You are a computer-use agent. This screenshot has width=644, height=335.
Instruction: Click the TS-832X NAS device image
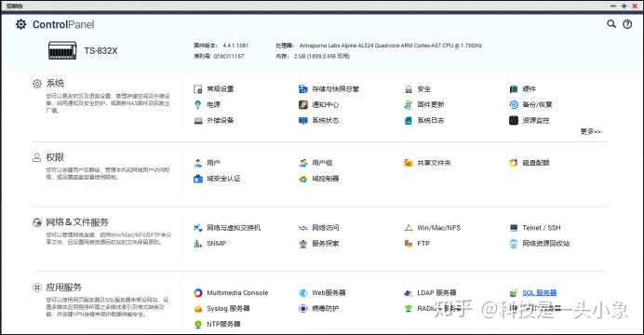[x=62, y=50]
